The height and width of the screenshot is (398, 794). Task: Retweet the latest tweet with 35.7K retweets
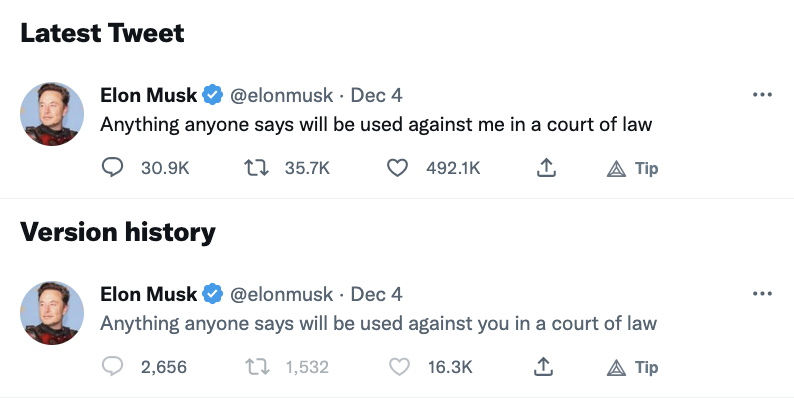point(257,168)
